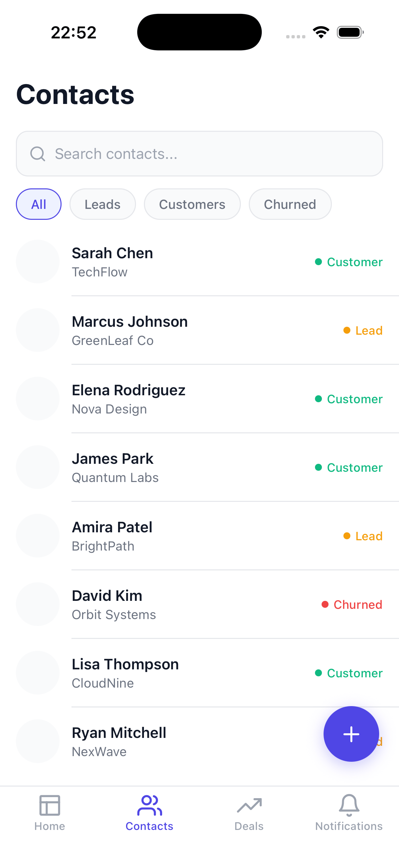Open the Deals trending icon tab

click(x=249, y=805)
